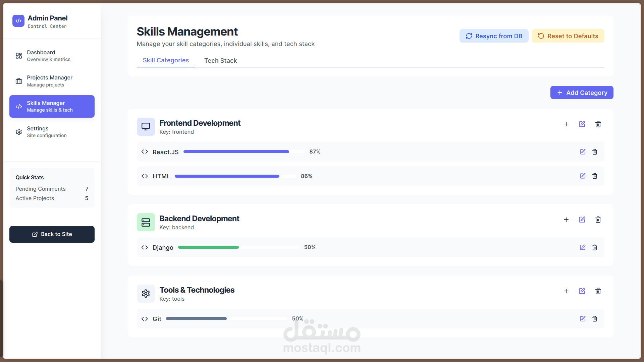Delete the Backend Development category
644x362 pixels.
[598, 220]
